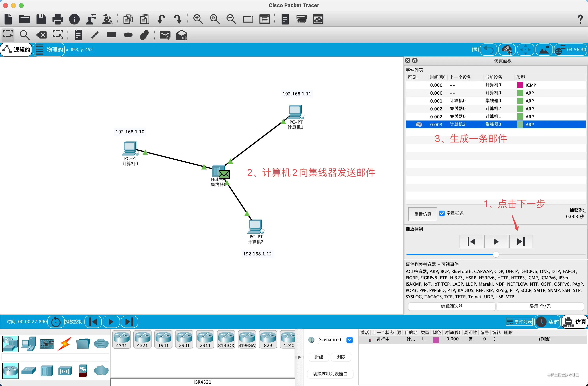Go back in simulation panel playback
This screenshot has width=588, height=386.
tap(471, 241)
